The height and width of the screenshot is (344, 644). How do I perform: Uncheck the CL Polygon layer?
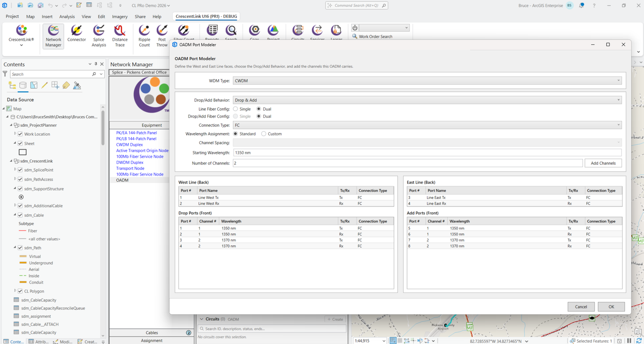[x=20, y=291]
